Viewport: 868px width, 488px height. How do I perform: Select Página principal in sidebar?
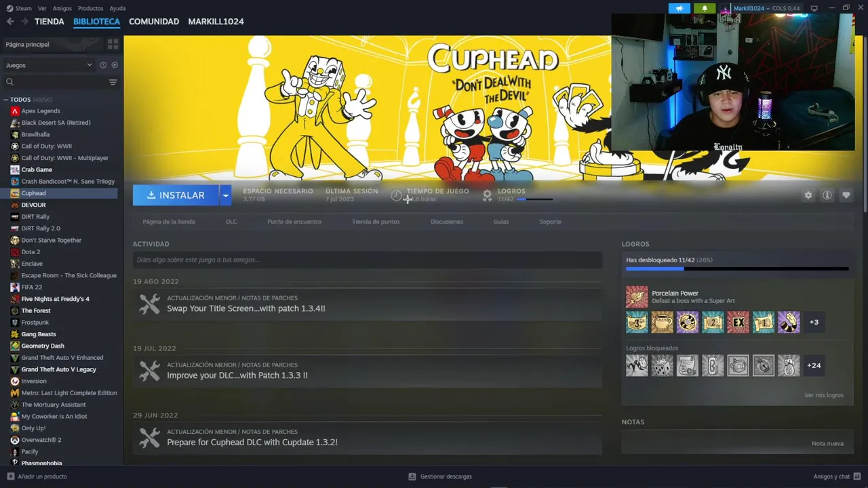coord(52,44)
